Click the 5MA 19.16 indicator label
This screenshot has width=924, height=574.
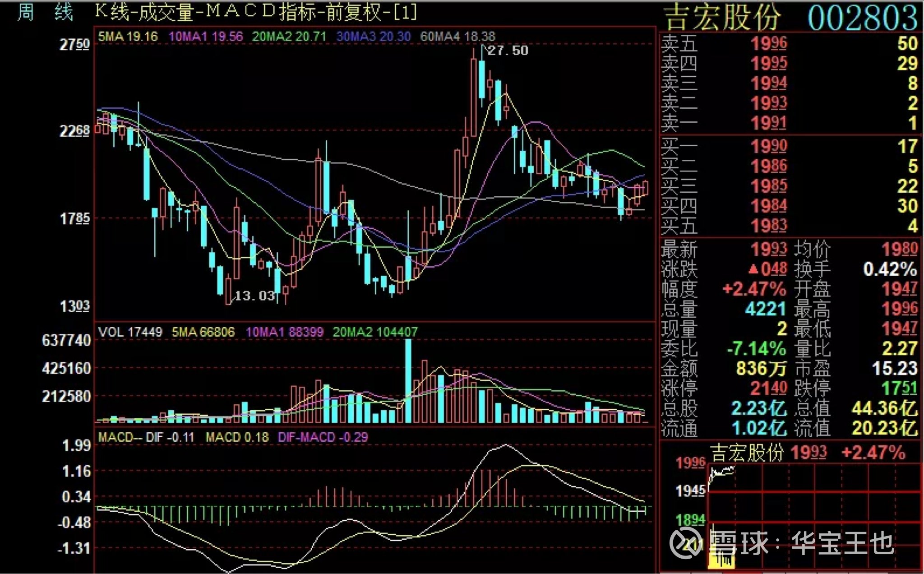click(x=128, y=37)
